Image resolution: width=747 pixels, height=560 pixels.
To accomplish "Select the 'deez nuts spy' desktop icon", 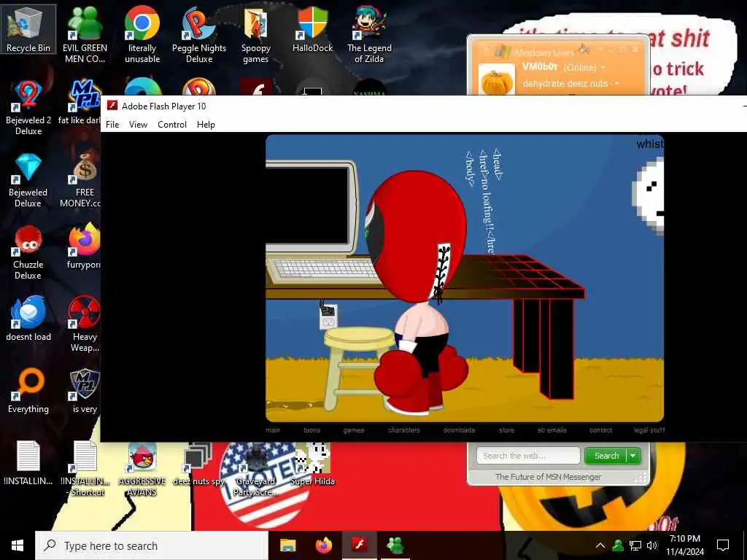I will click(198, 463).
